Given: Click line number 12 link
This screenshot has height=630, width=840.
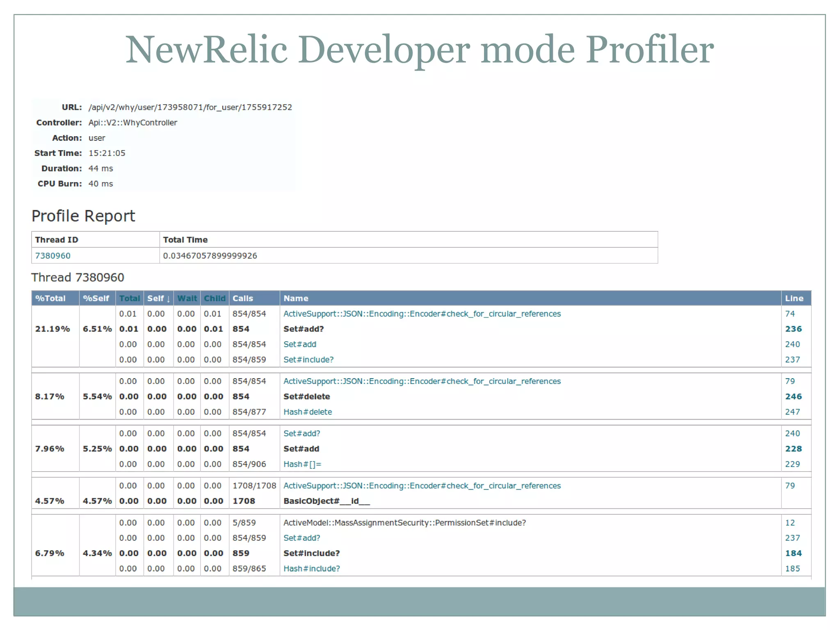Looking at the screenshot, I should pos(790,523).
